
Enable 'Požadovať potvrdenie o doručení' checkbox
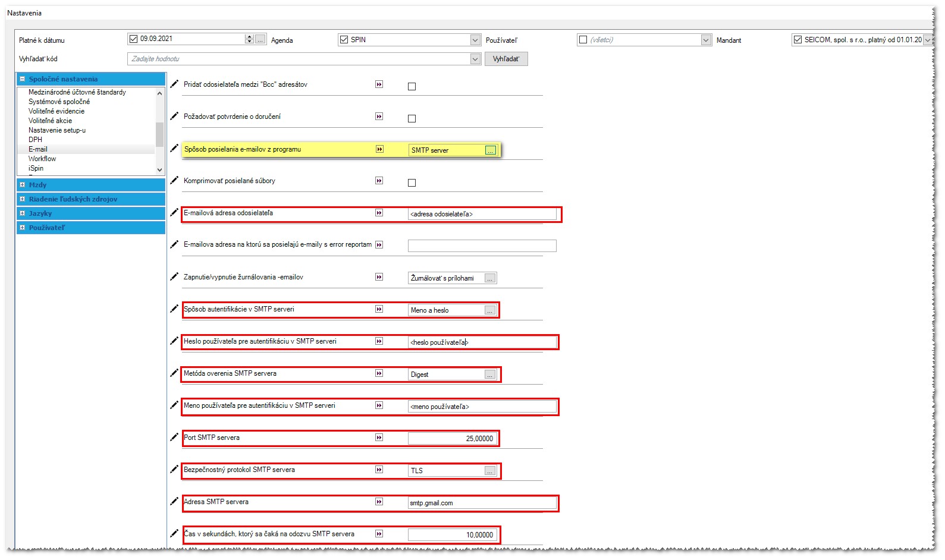412,119
